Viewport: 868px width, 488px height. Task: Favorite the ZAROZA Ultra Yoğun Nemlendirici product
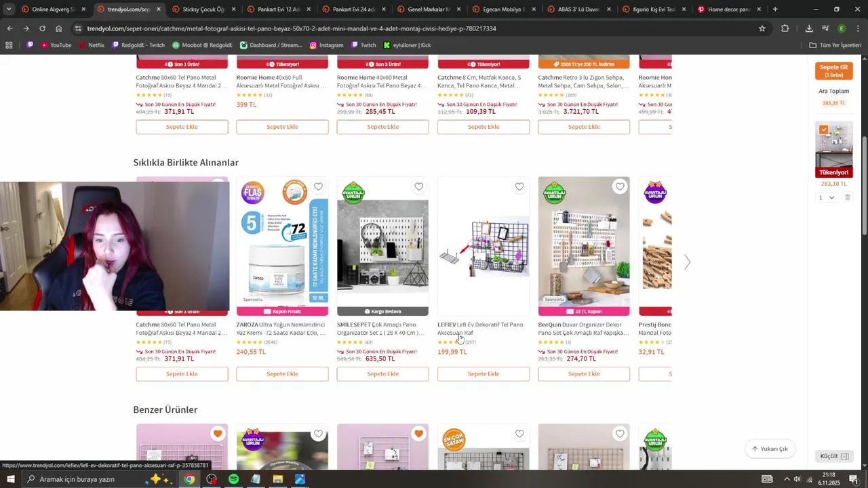[318, 186]
